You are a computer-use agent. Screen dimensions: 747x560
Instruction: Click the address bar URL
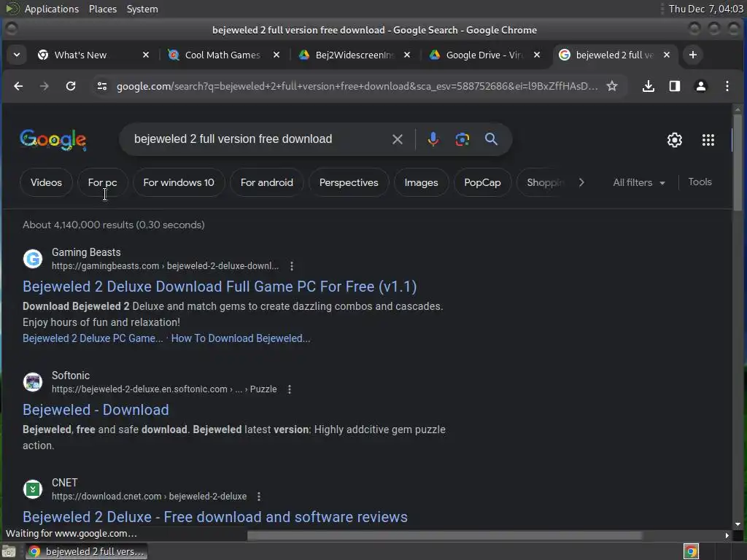coord(357,86)
